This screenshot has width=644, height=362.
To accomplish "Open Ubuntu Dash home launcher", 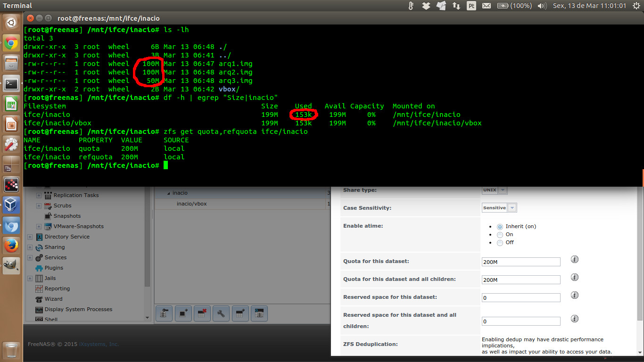I will point(11,22).
